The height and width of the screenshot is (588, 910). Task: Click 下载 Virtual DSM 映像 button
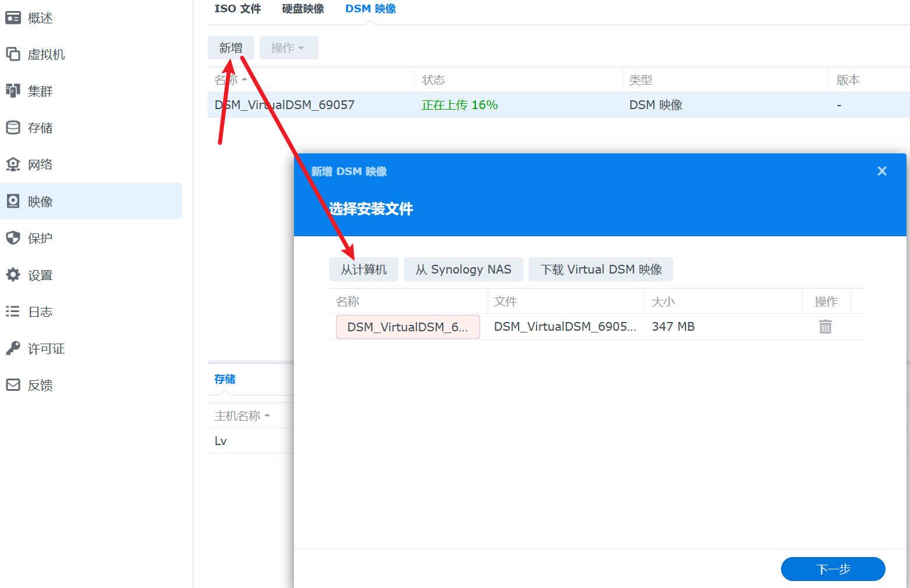(601, 269)
